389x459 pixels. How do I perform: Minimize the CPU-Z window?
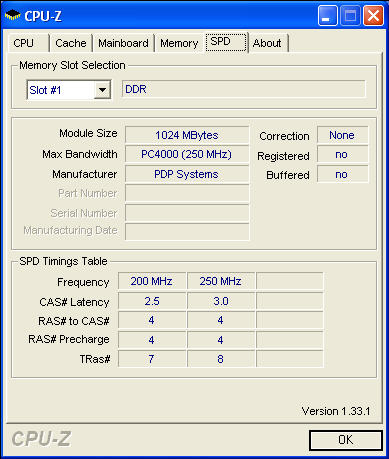click(327, 16)
